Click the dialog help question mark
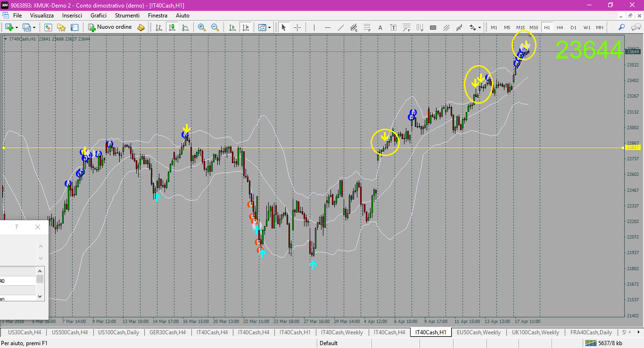This screenshot has height=348, width=644. coord(17,227)
